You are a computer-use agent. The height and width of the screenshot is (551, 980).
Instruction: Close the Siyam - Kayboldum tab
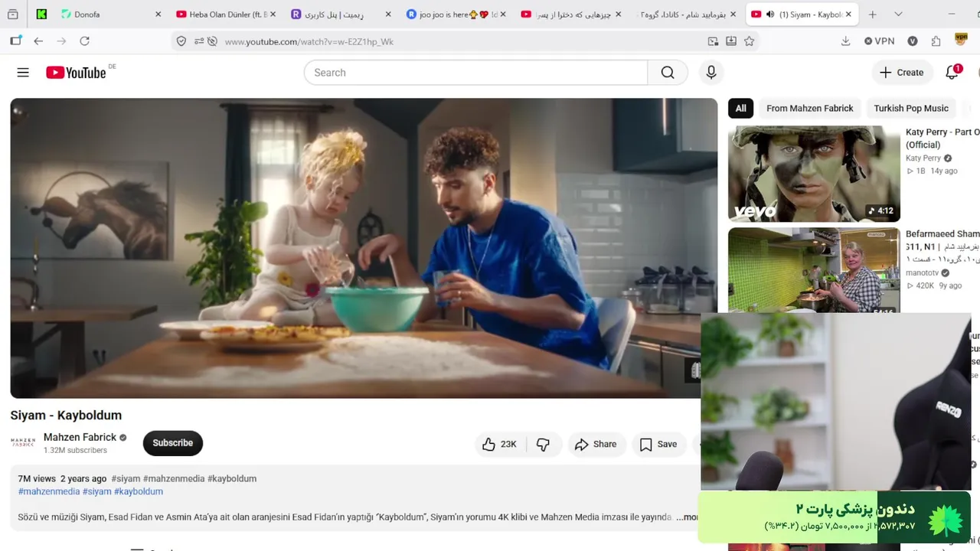(x=848, y=15)
